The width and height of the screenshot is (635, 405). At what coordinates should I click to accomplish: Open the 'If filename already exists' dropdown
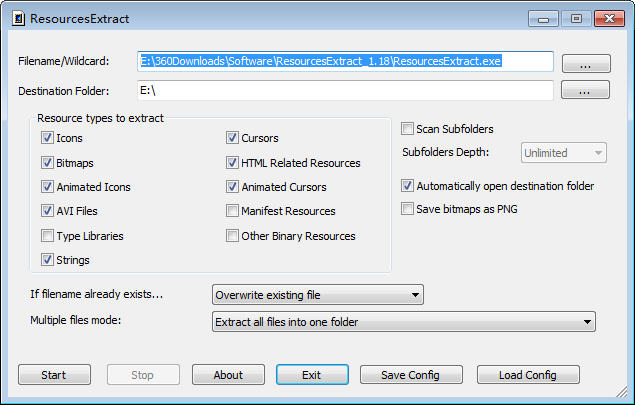tap(318, 294)
